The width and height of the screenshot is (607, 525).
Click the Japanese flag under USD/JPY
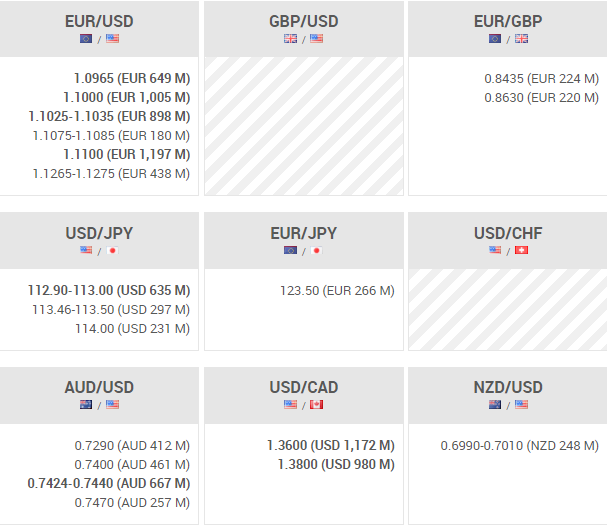point(112,251)
